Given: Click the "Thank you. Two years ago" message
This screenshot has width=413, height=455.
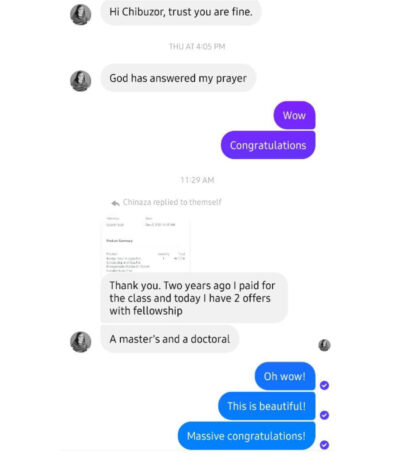Looking at the screenshot, I should [194, 298].
